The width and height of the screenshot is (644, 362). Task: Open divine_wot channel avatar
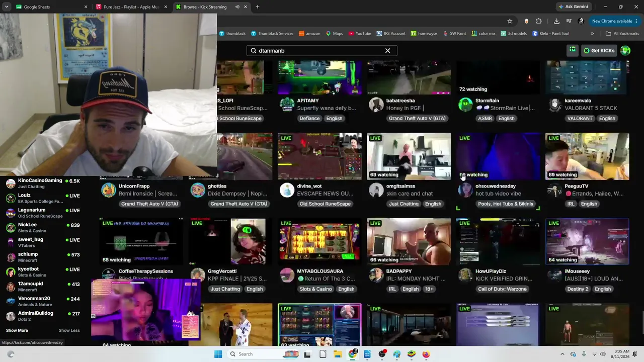pos(287,190)
